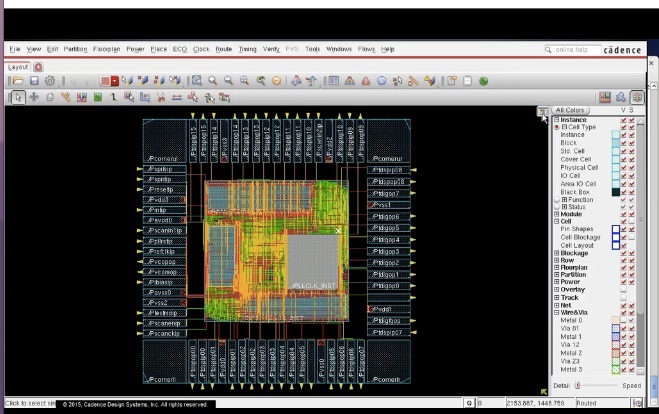This screenshot has width=659, height=414.
Task: Switch to the Layout tab
Action: coord(18,67)
